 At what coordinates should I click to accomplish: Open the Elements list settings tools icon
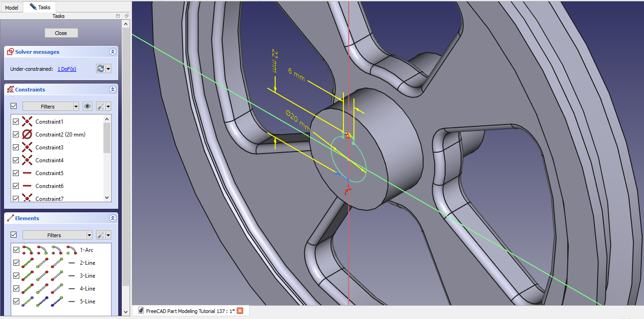click(101, 235)
